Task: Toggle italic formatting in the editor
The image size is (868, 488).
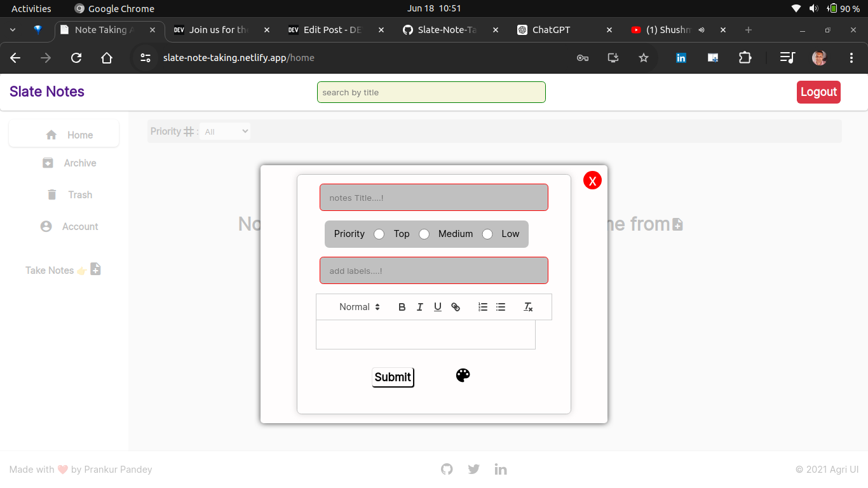Action: coord(419,307)
